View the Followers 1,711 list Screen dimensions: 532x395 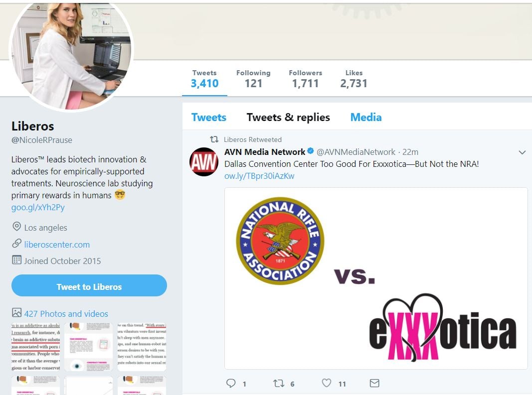[305, 79]
